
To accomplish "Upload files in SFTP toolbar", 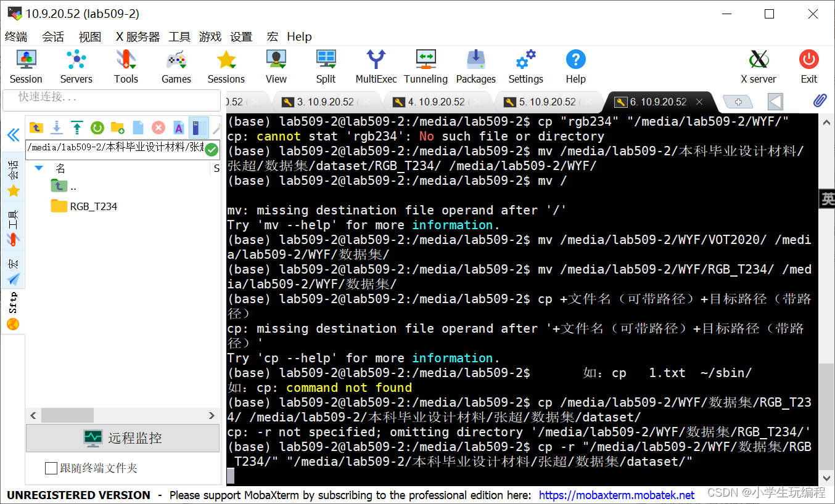I will [x=77, y=128].
